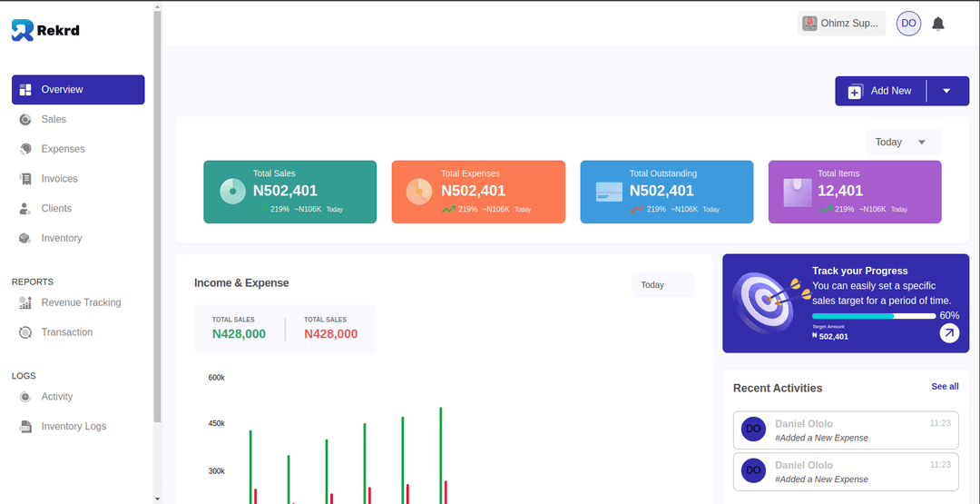Click the Rekrd logo
Viewport: 980px width, 504px height.
(46, 30)
